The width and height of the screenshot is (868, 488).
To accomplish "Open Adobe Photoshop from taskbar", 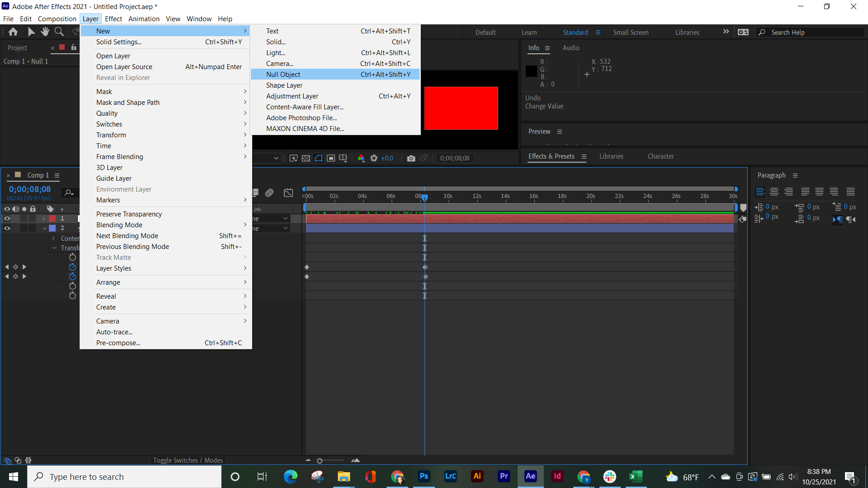I will [423, 476].
